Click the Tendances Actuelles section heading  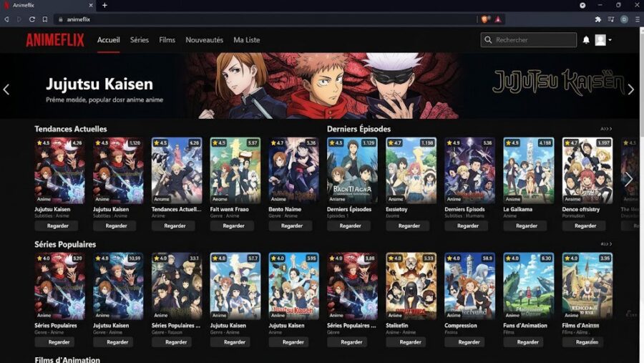[x=71, y=129]
